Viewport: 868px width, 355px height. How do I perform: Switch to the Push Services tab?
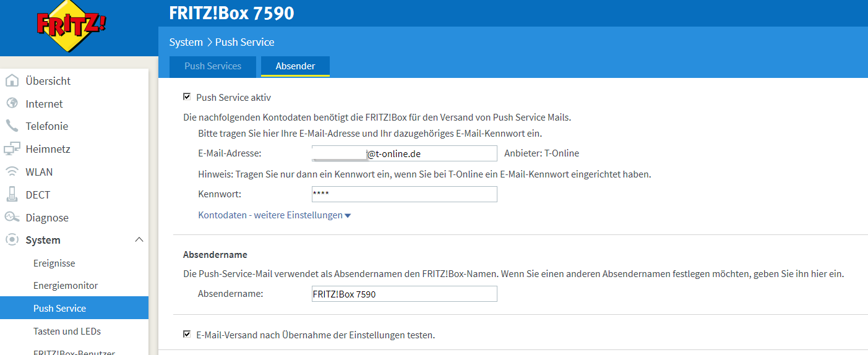(213, 66)
